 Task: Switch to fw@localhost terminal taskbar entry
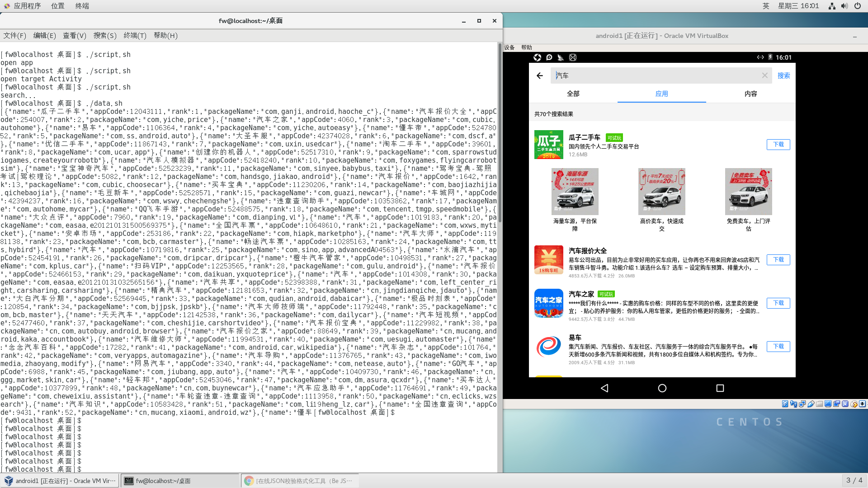[180, 481]
